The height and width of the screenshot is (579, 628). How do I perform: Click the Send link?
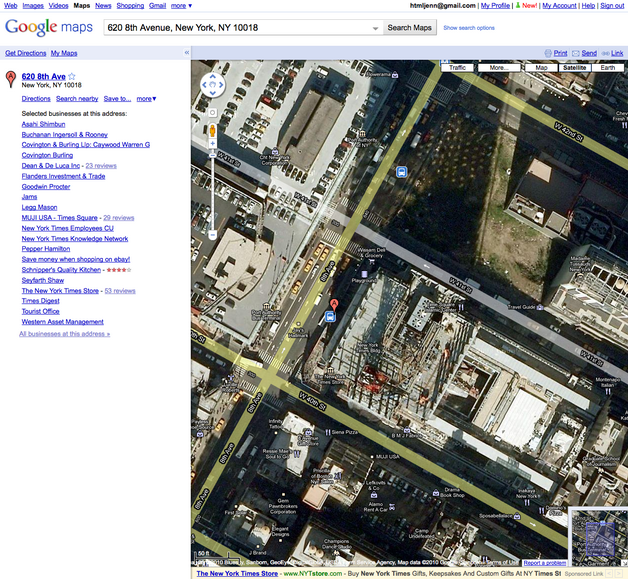(589, 53)
